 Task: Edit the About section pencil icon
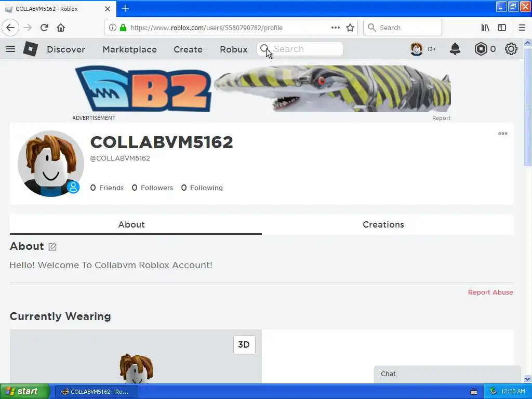click(x=52, y=247)
